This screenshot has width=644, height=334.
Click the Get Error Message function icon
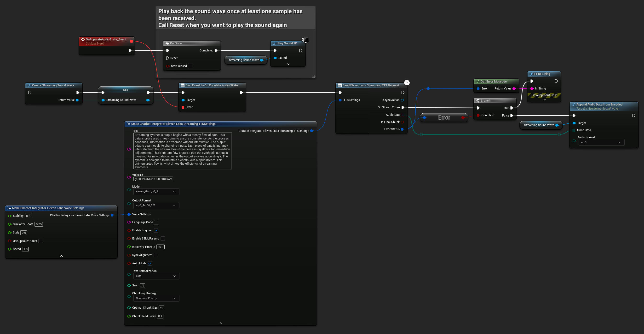coord(477,81)
